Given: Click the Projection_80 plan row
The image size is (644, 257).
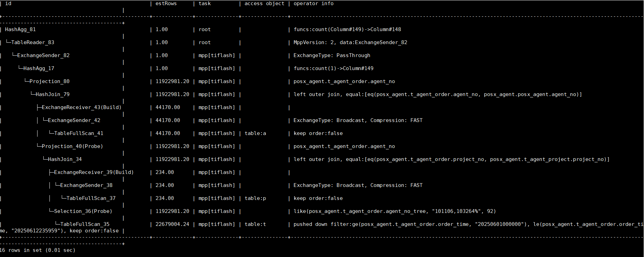Looking at the screenshot, I should click(49, 81).
